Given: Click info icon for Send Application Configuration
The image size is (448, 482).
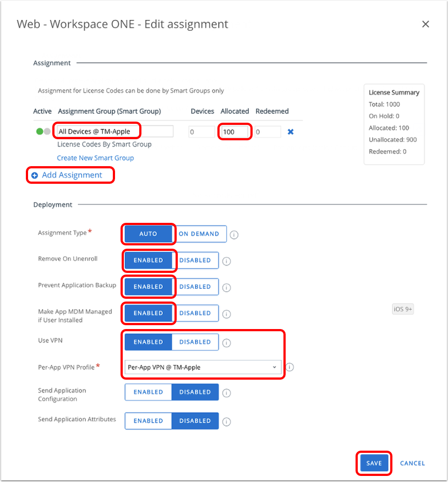Looking at the screenshot, I should point(226,393).
